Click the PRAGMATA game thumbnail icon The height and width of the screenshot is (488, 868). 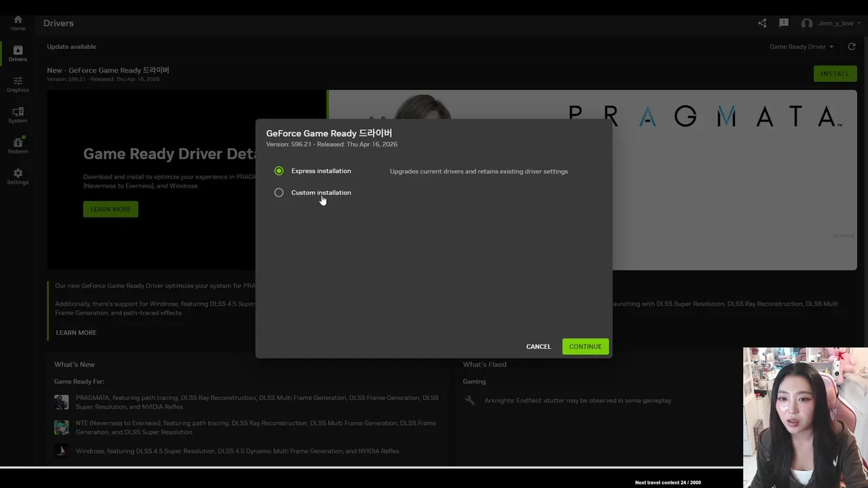point(61,402)
